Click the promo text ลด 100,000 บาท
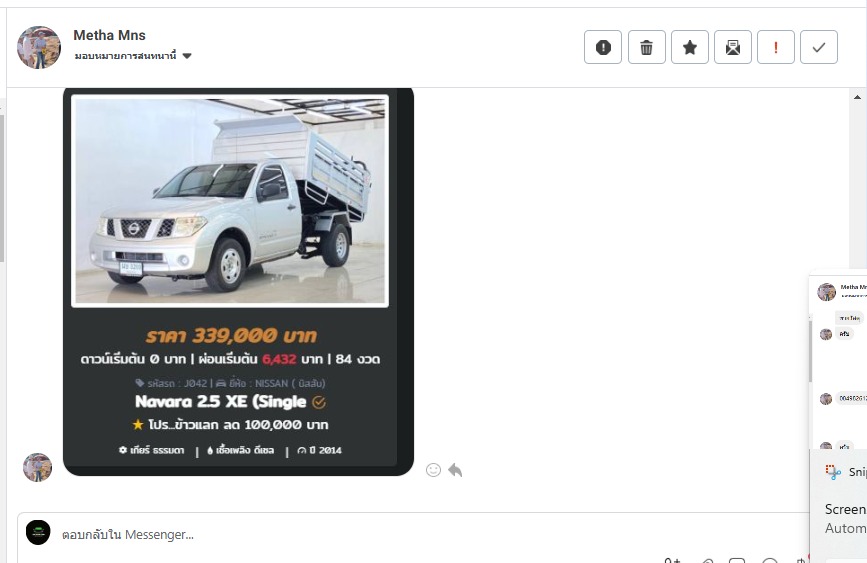867x563 pixels. tap(276, 425)
